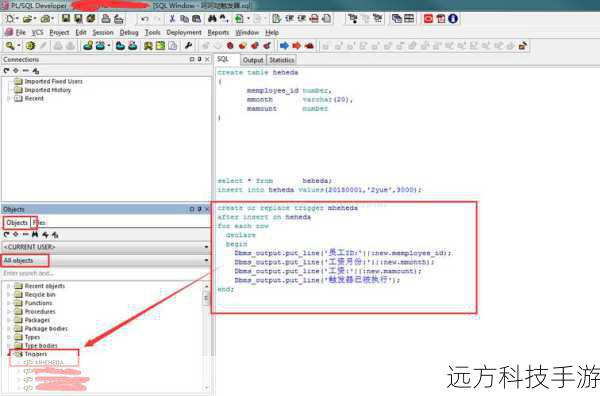Click the Undo arrow icon
This screenshot has height=396, width=600.
[145, 18]
